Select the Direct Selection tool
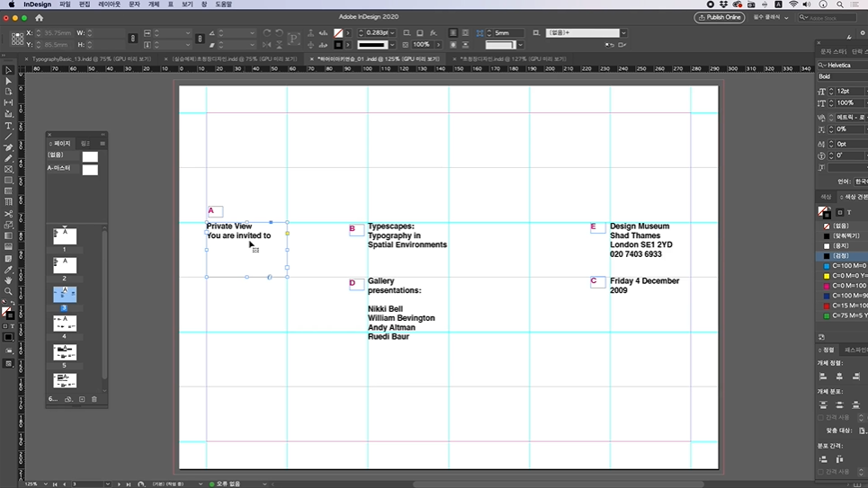The height and width of the screenshot is (488, 868). pos(8,81)
